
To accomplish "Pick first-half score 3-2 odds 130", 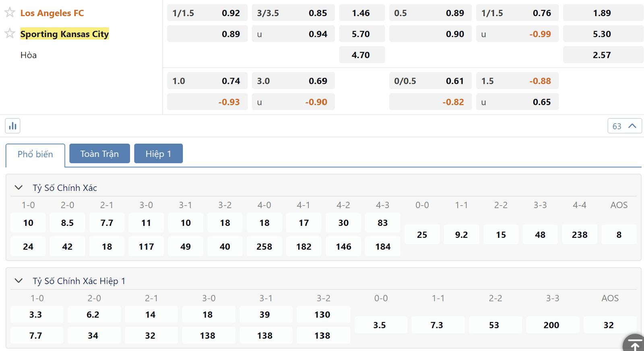I will pyautogui.click(x=323, y=314).
